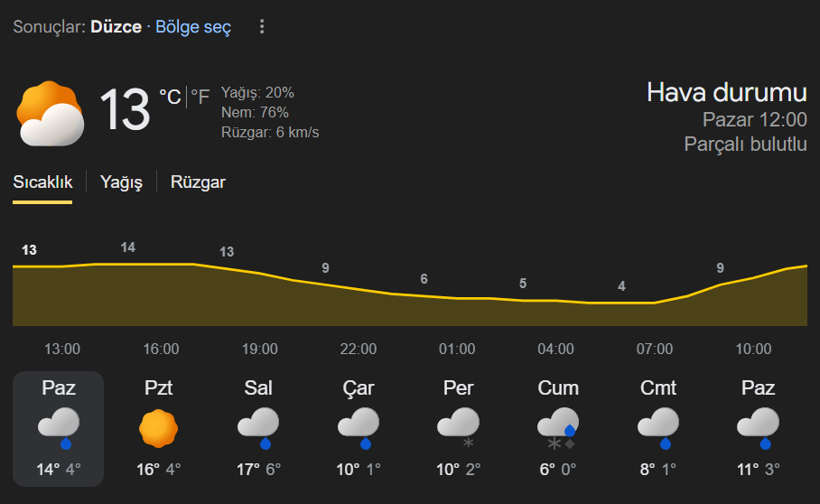Click the sleet cloud icon for Cum

tap(557, 428)
